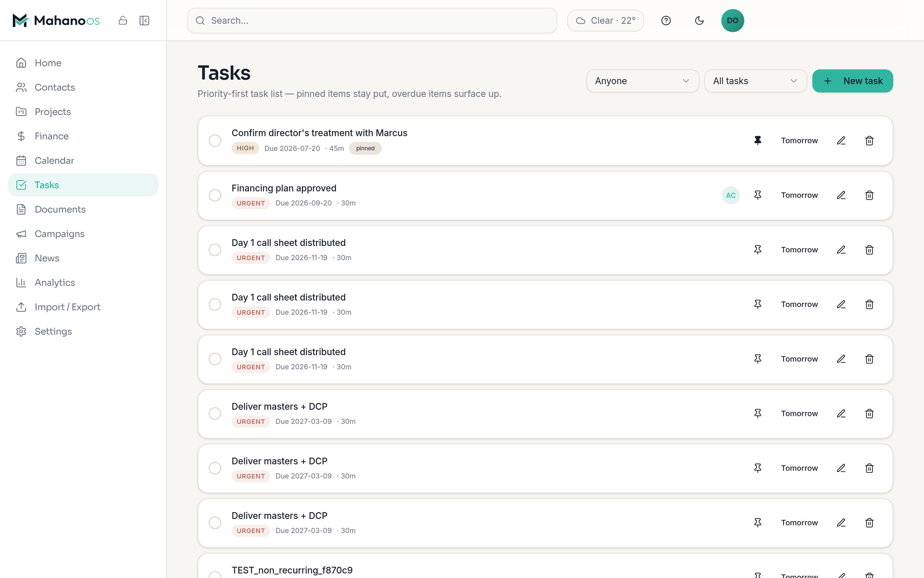Edit the Financing plan approved task
Screen dimensions: 924x578
point(841,195)
